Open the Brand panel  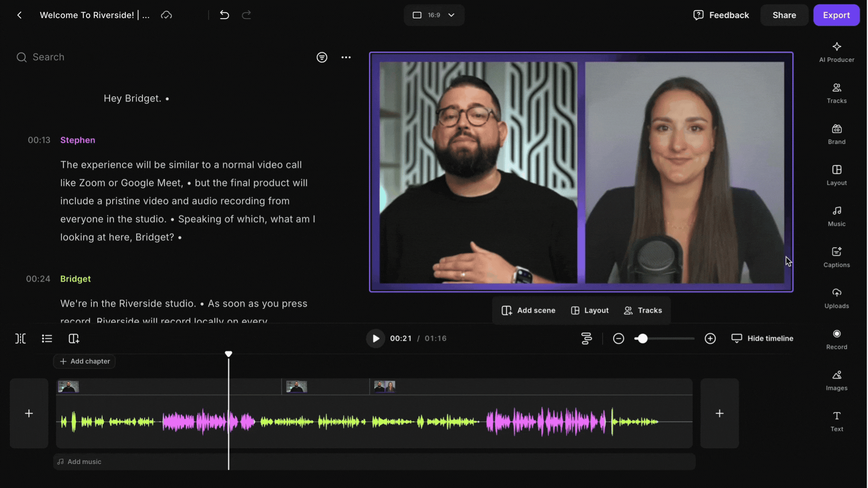(x=836, y=135)
